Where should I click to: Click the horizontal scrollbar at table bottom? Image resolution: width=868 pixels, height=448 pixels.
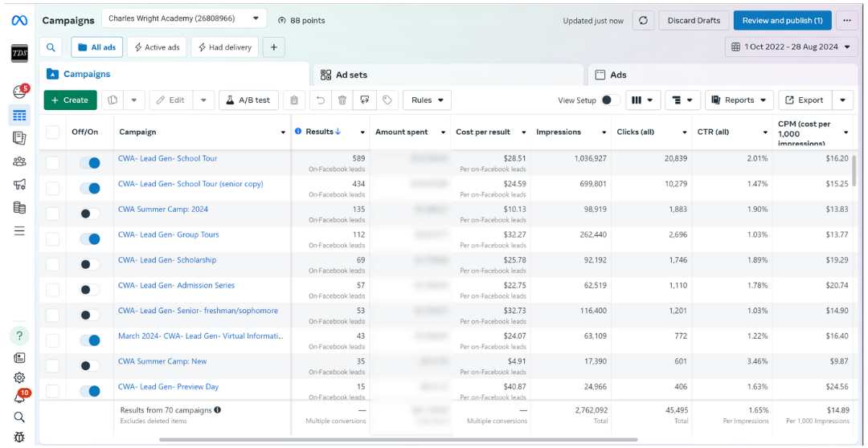(x=398, y=440)
